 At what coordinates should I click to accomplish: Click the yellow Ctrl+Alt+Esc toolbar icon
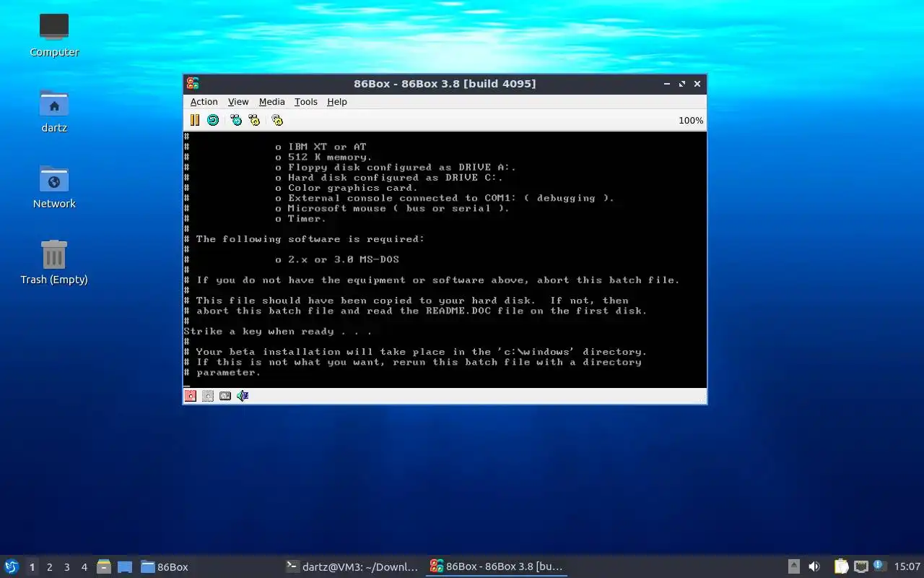(254, 120)
